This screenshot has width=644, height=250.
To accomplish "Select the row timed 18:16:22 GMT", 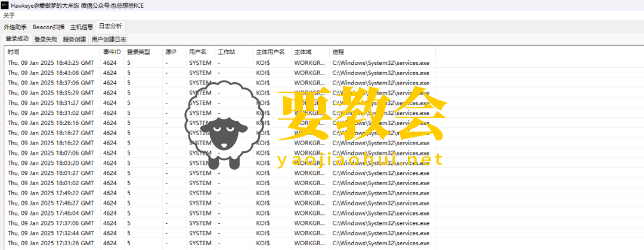I will coord(219,143).
